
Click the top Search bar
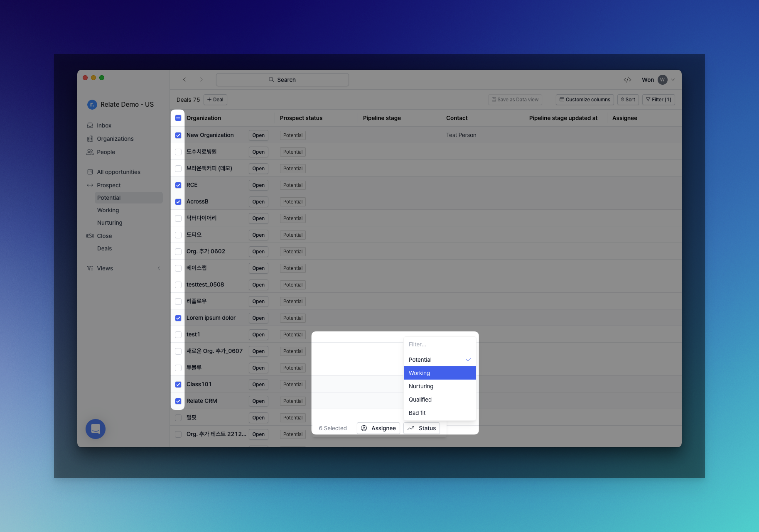[x=282, y=80]
